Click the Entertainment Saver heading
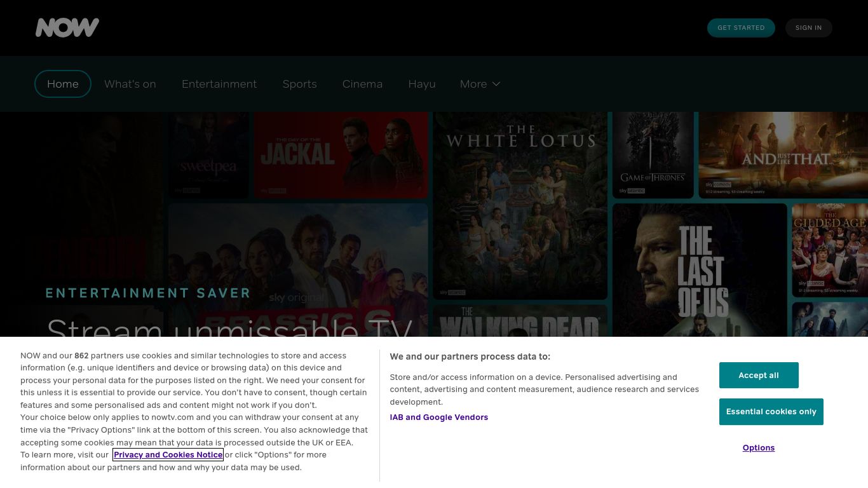 coord(148,293)
